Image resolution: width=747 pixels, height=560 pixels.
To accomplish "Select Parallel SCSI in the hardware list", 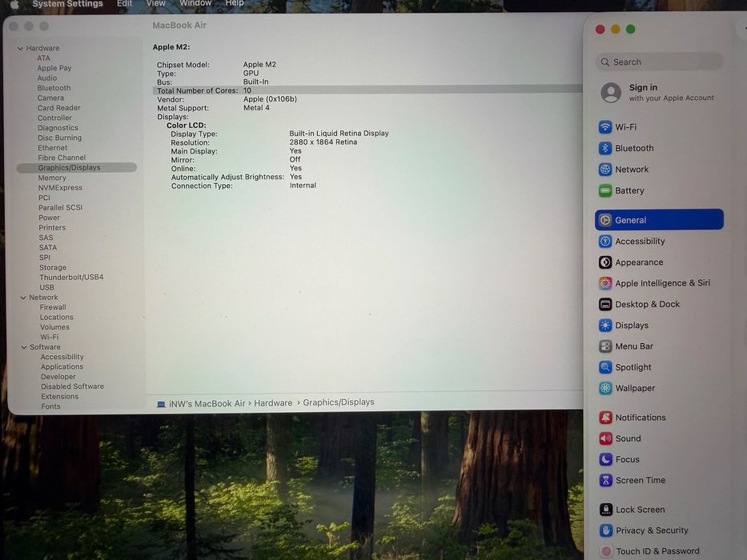I will pos(61,208).
